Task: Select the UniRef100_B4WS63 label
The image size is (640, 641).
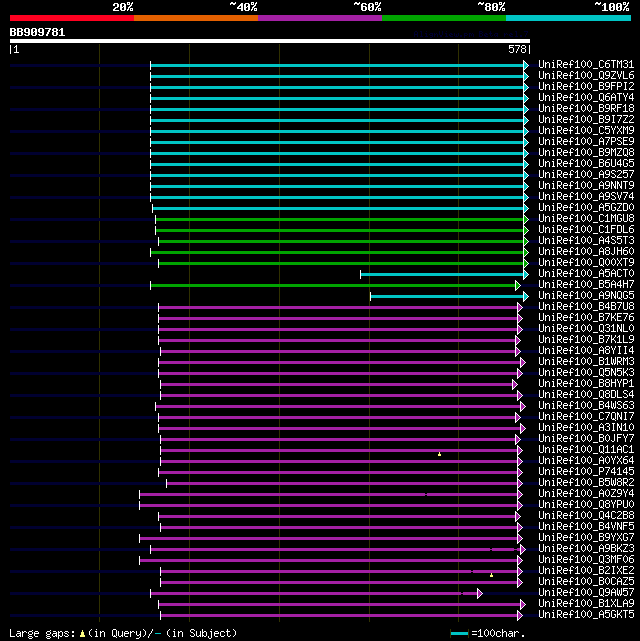Action: click(x=586, y=406)
